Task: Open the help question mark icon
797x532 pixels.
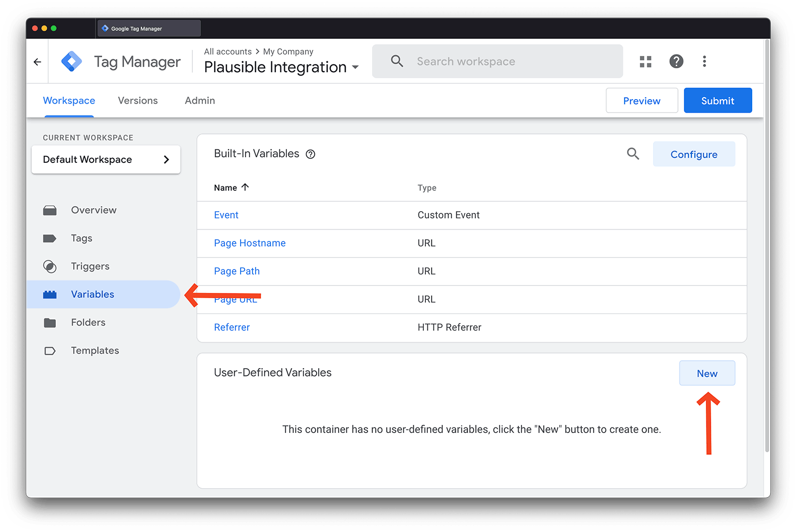Action: pyautogui.click(x=676, y=62)
